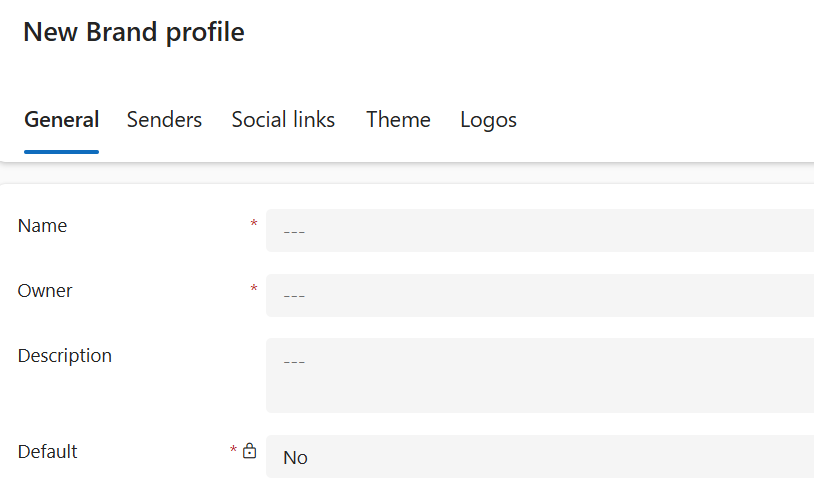Screen dimensions: 814x499
Task: Focus the Name input field
Action: pyautogui.click(x=540, y=231)
